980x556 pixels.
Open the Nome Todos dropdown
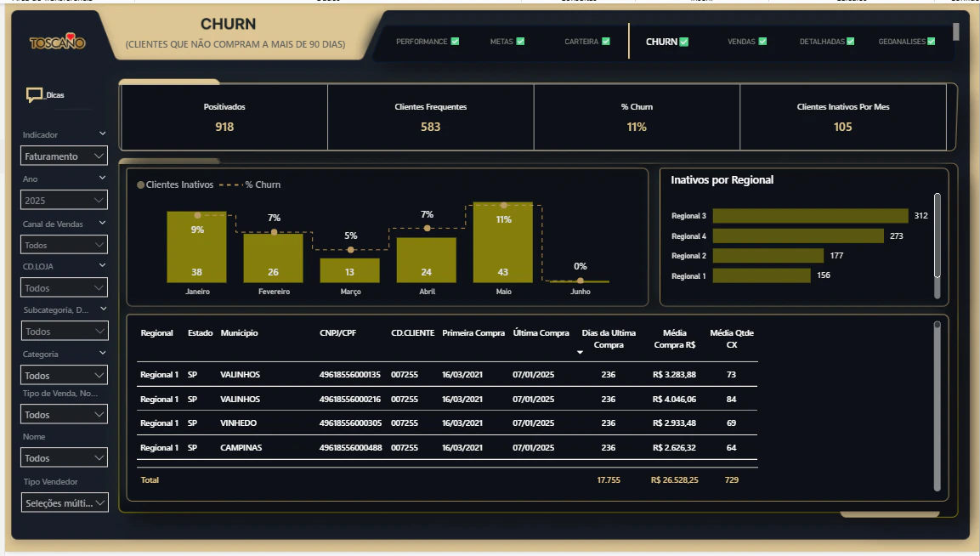[x=64, y=458]
